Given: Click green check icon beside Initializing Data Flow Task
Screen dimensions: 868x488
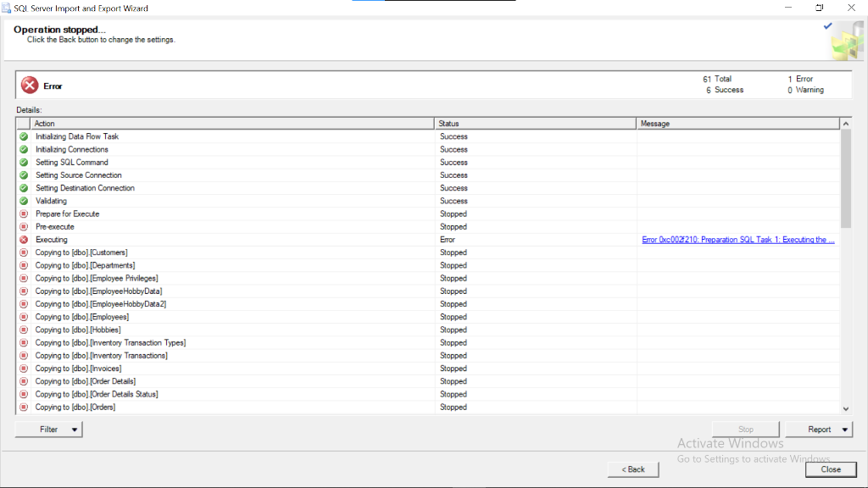Looking at the screenshot, I should point(24,136).
